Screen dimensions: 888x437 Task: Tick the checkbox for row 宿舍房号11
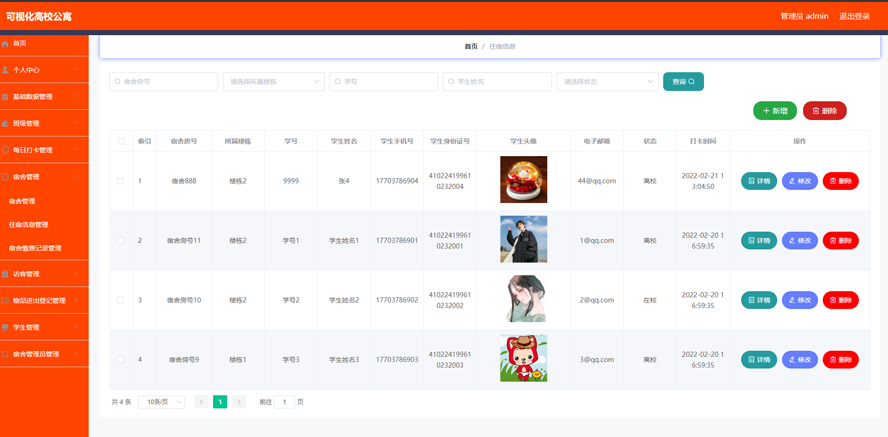pyautogui.click(x=120, y=241)
